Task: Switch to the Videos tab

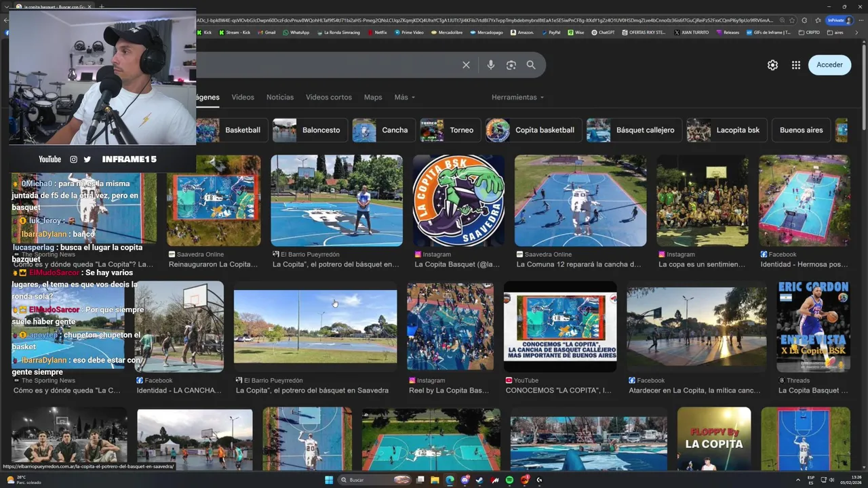Action: pos(243,97)
